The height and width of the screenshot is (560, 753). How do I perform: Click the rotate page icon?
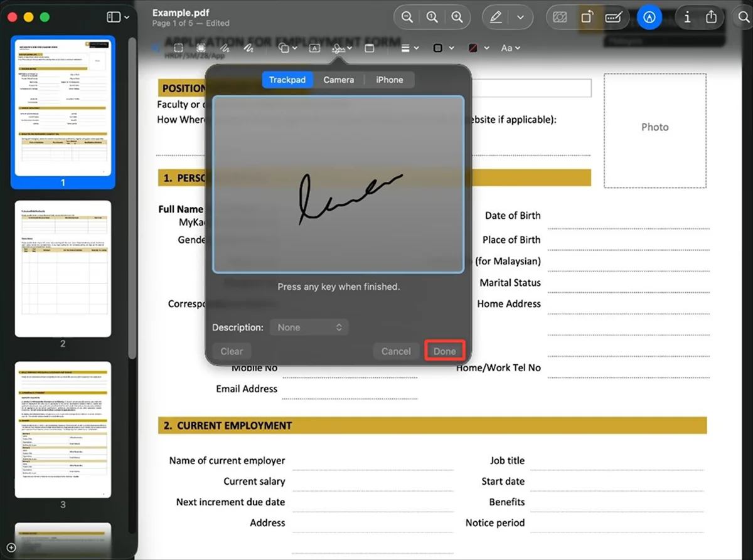point(587,18)
